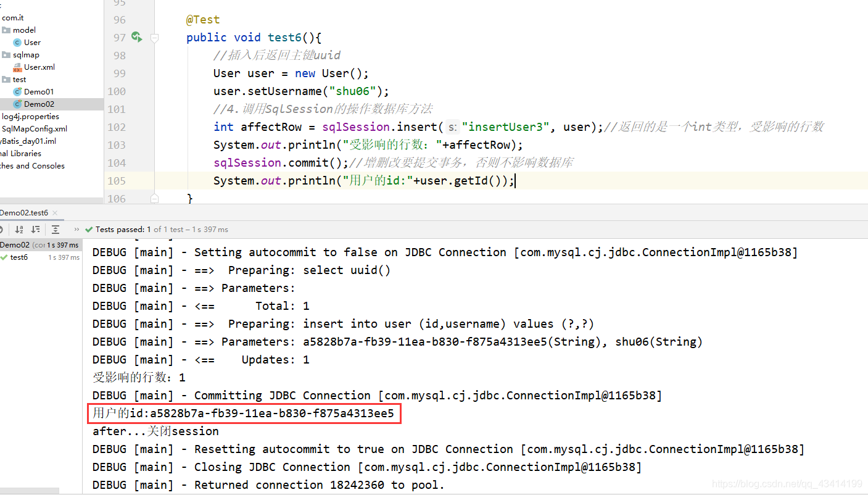The height and width of the screenshot is (495, 868).
Task: Select the com.it package node
Action: pos(13,18)
